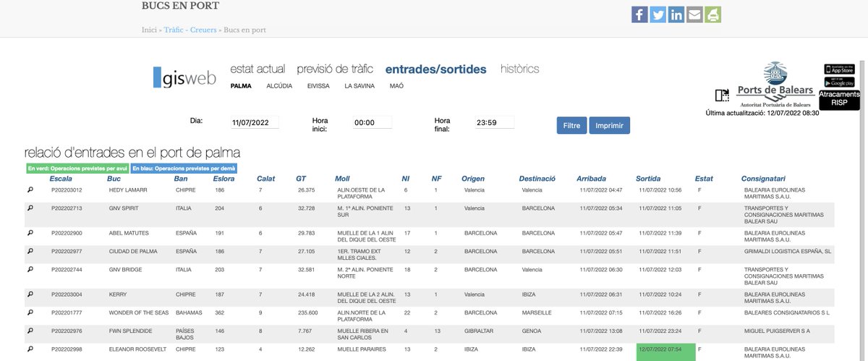Open details magnifier for ELEANOR ROOSEVELT
Screen dimensions: 868x361
click(30, 349)
